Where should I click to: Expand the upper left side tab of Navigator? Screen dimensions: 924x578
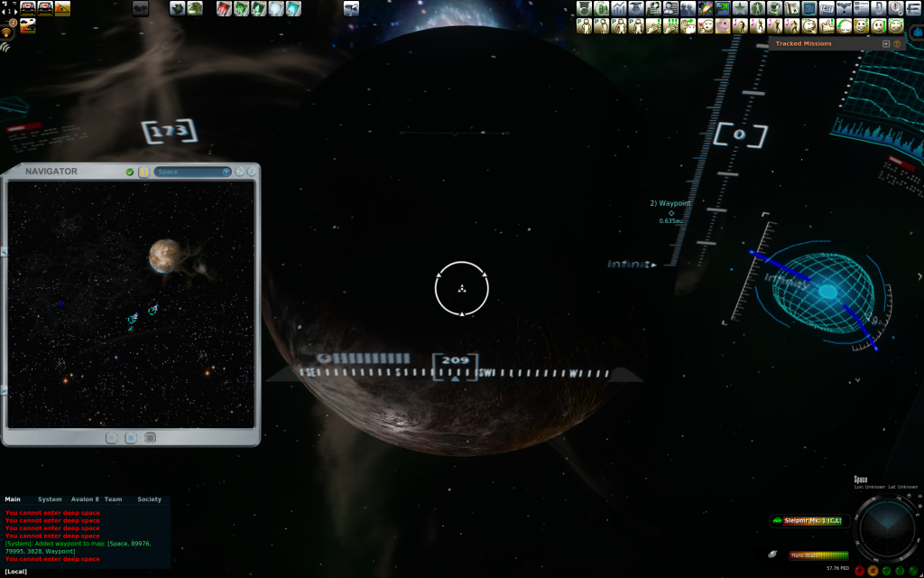(x=5, y=252)
